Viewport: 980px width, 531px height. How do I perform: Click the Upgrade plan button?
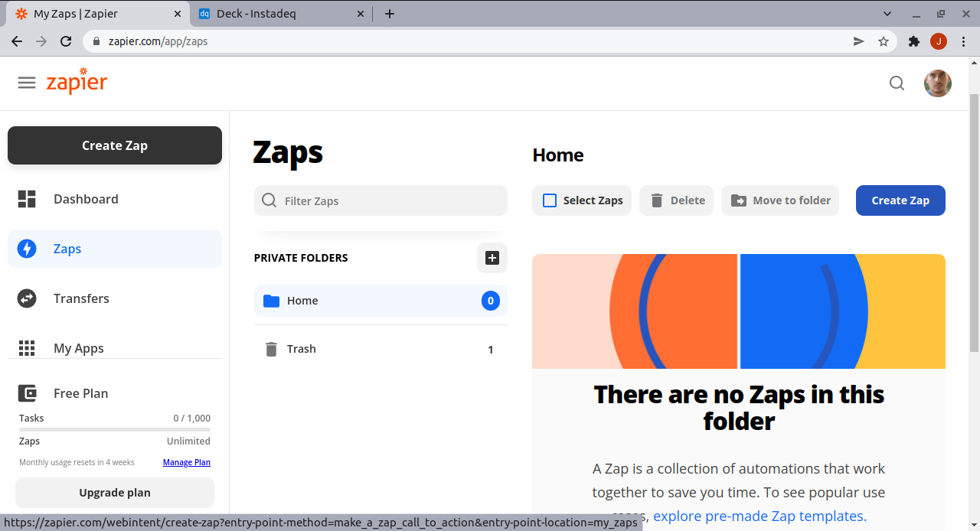[115, 493]
